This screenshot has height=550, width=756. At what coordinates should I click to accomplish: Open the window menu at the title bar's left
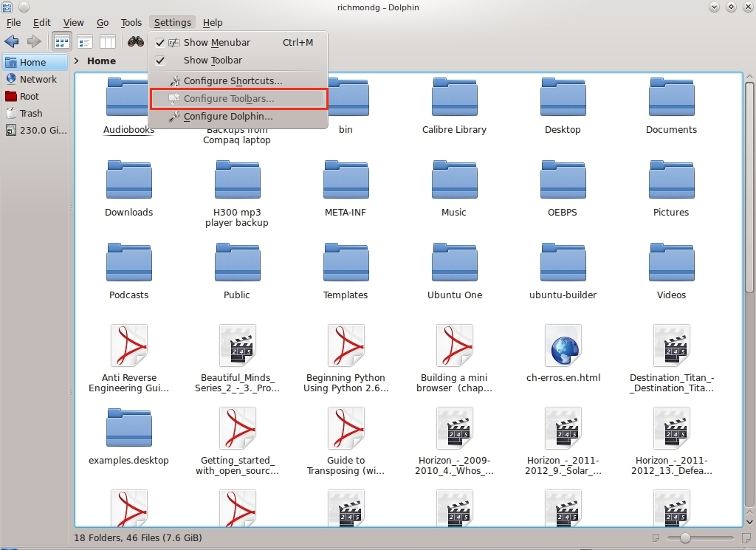[x=7, y=7]
